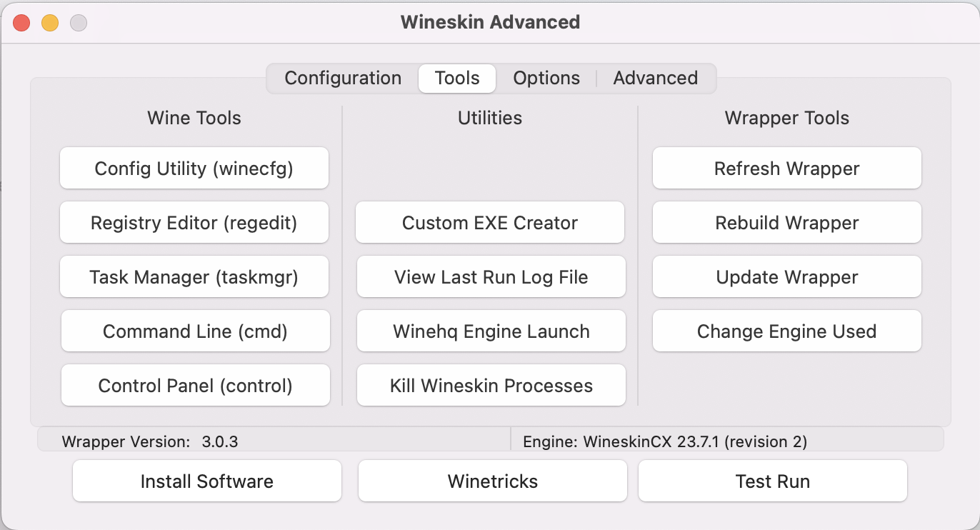Screen dimensions: 980x530
Task: Click the Wineskin Advanced window title
Action: [490, 22]
